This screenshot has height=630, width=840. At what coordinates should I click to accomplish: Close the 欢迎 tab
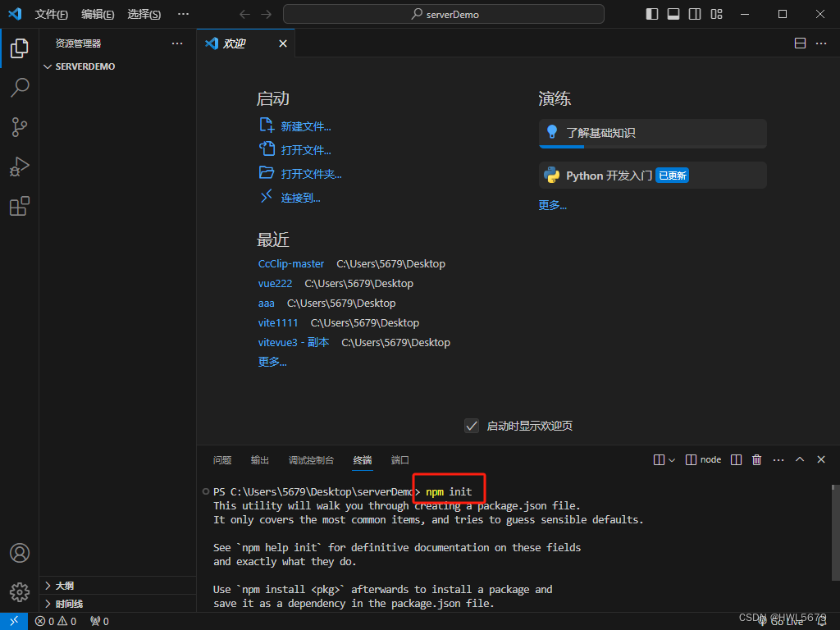pyautogui.click(x=283, y=43)
